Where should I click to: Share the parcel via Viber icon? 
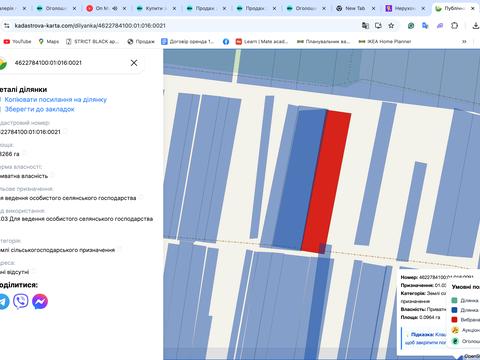21,301
